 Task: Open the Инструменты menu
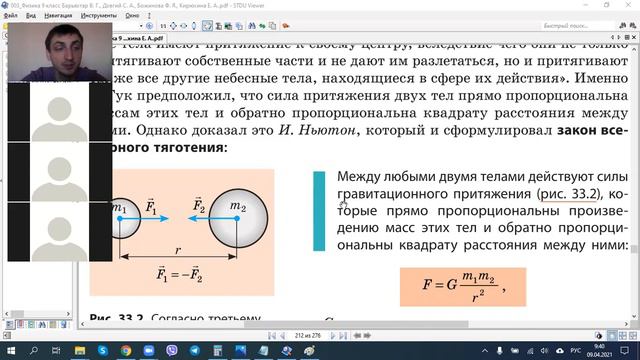click(98, 16)
